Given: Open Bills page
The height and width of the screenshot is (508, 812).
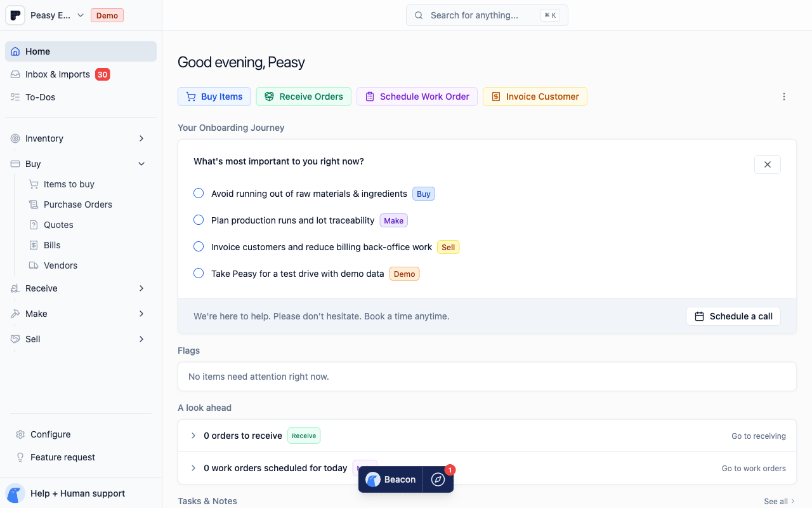Looking at the screenshot, I should click(x=52, y=245).
